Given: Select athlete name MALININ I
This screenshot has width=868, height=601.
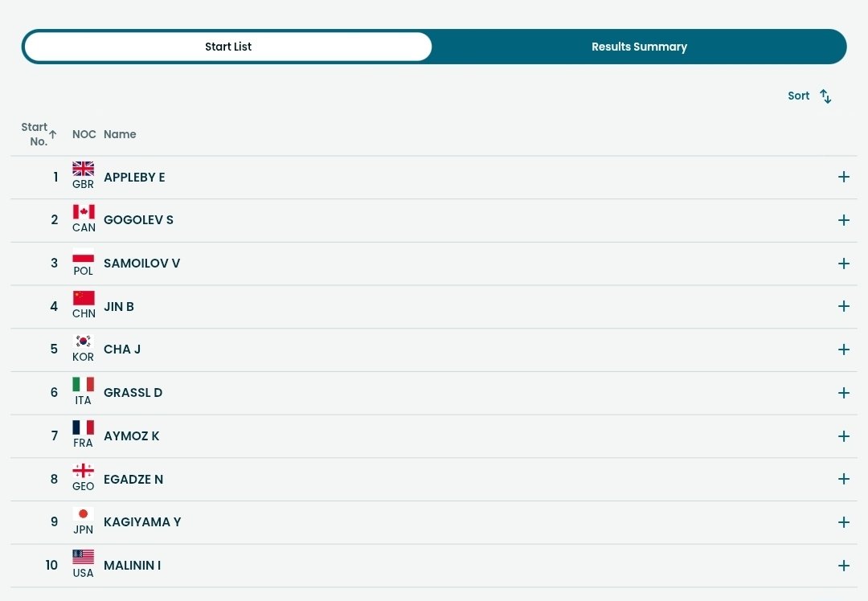Looking at the screenshot, I should 133,565.
